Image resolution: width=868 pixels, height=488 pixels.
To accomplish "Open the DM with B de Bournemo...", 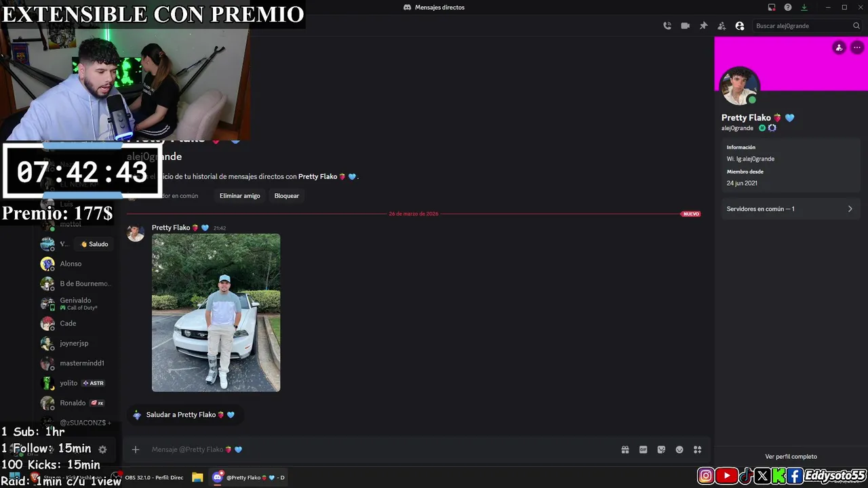I will pyautogui.click(x=76, y=284).
